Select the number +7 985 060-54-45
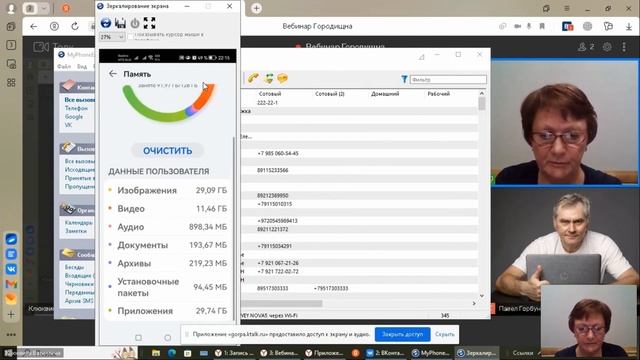 coord(278,153)
